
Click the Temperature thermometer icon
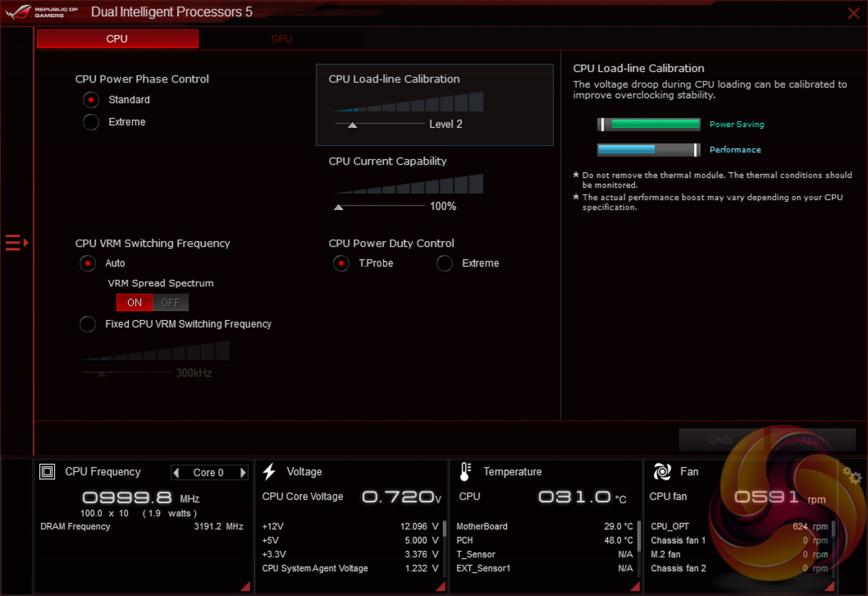pyautogui.click(x=465, y=471)
